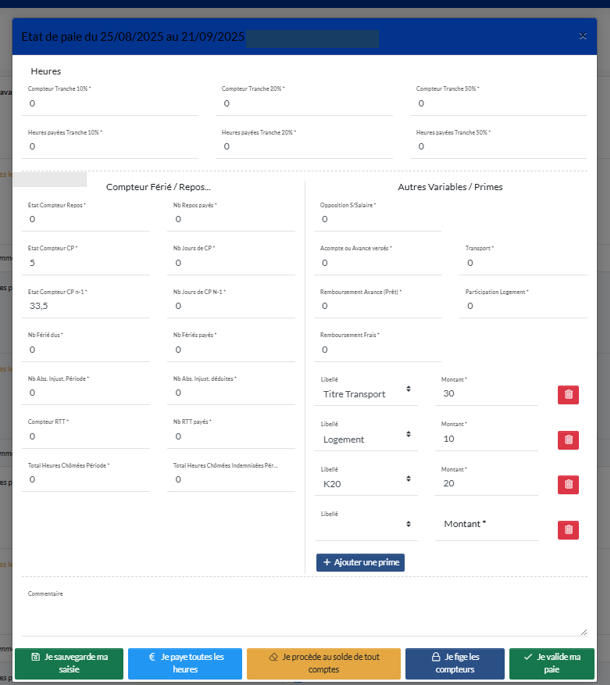Open the empty Libellé dropdown
The height and width of the screenshot is (685, 610).
[x=366, y=525]
